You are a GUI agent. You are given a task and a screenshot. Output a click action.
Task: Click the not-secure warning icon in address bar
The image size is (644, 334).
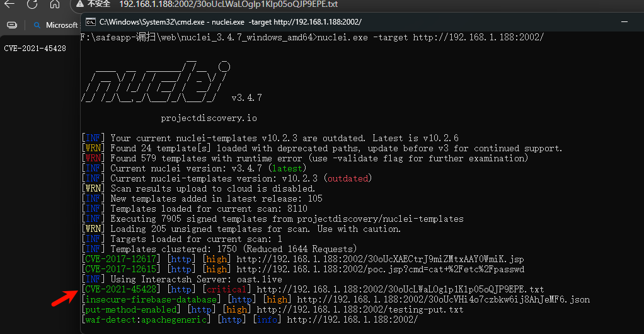tap(80, 4)
